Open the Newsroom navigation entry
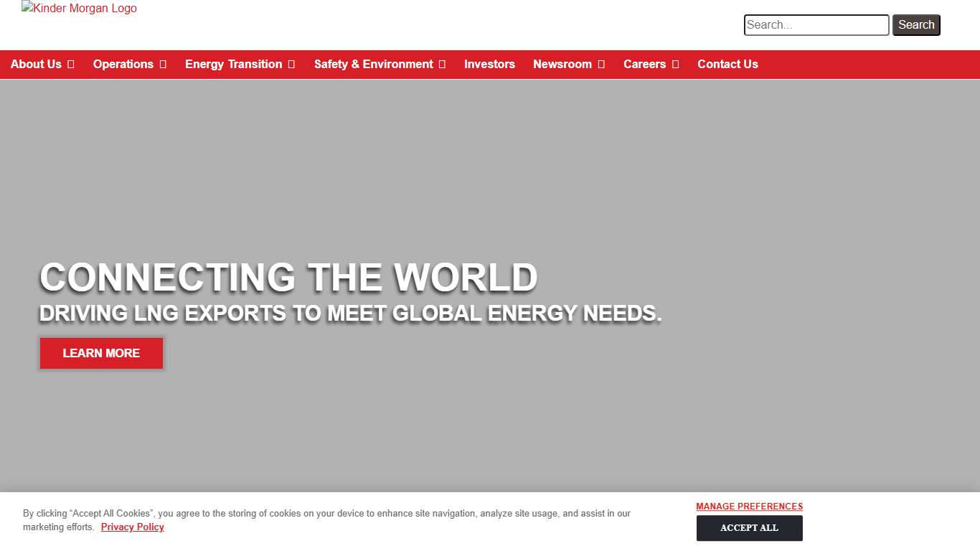 (562, 64)
